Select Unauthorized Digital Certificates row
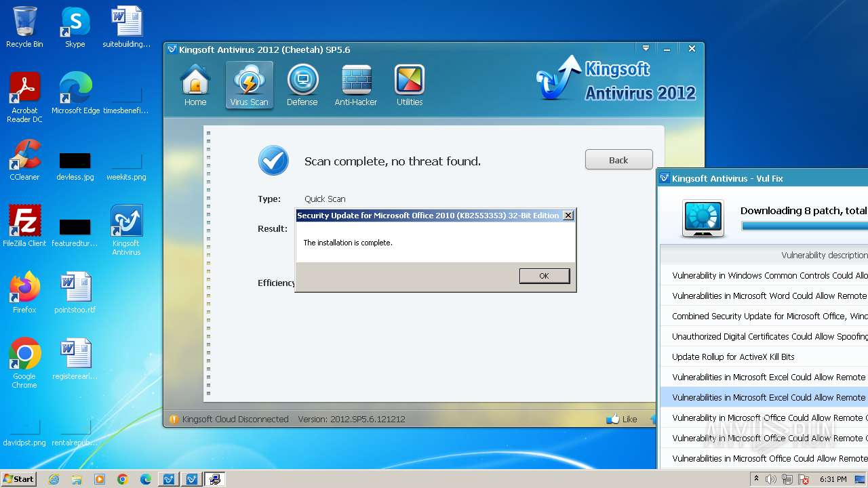 pyautogui.click(x=764, y=336)
